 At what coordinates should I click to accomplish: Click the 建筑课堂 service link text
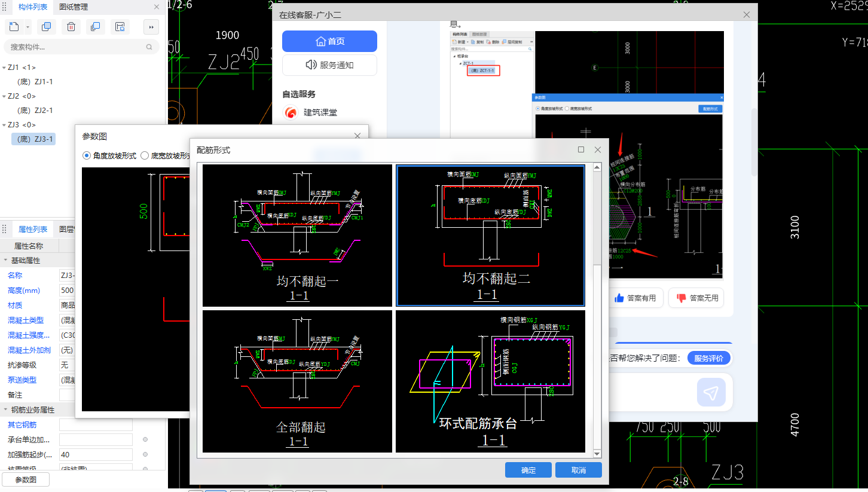(320, 112)
